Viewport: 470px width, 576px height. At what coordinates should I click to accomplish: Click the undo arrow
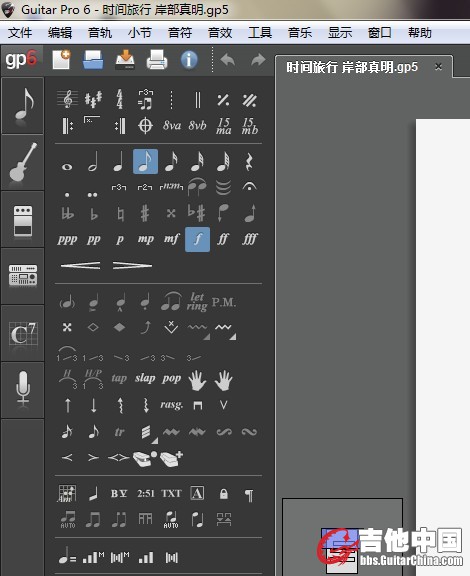[228, 60]
